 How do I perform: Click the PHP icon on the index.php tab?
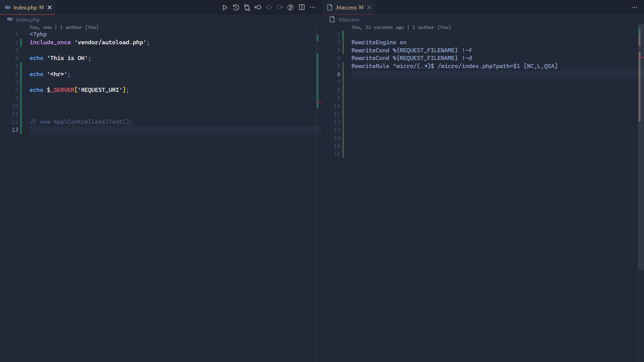(x=7, y=7)
